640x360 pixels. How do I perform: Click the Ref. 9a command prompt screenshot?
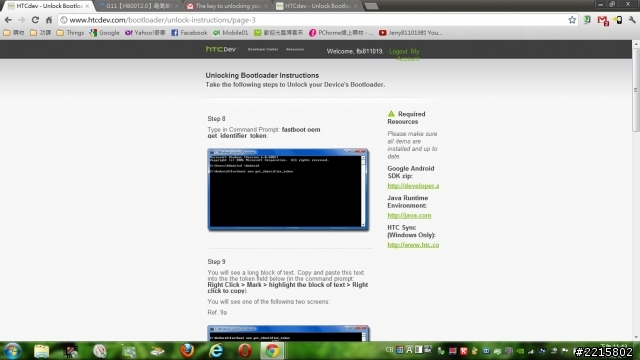click(288, 333)
